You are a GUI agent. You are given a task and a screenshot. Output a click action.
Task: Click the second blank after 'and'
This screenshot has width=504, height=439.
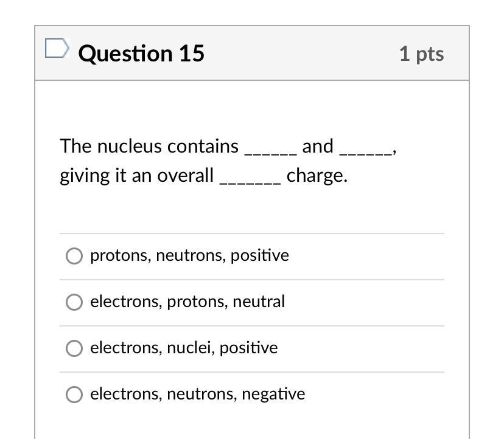coord(365,148)
